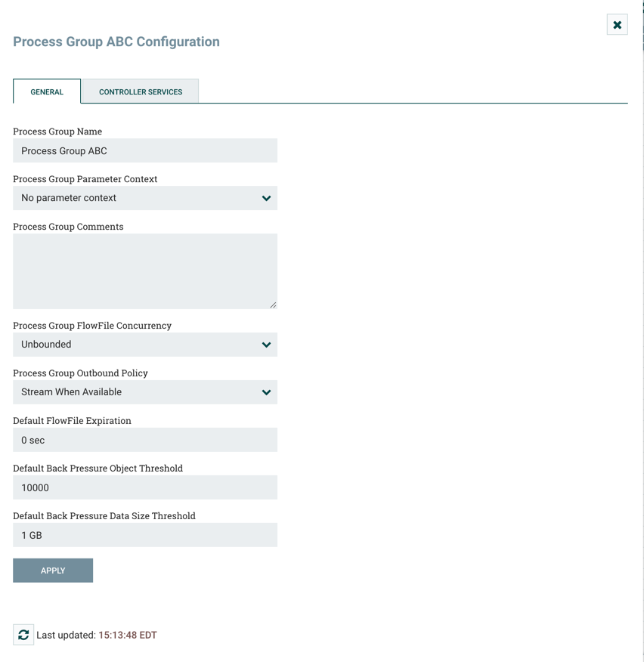This screenshot has height=662, width=644.
Task: Select the General tab
Action: [46, 91]
